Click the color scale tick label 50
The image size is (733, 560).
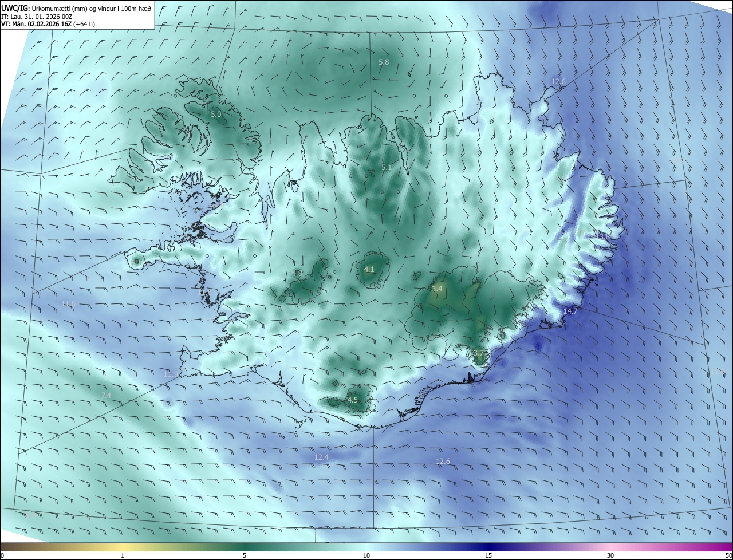[x=728, y=555]
